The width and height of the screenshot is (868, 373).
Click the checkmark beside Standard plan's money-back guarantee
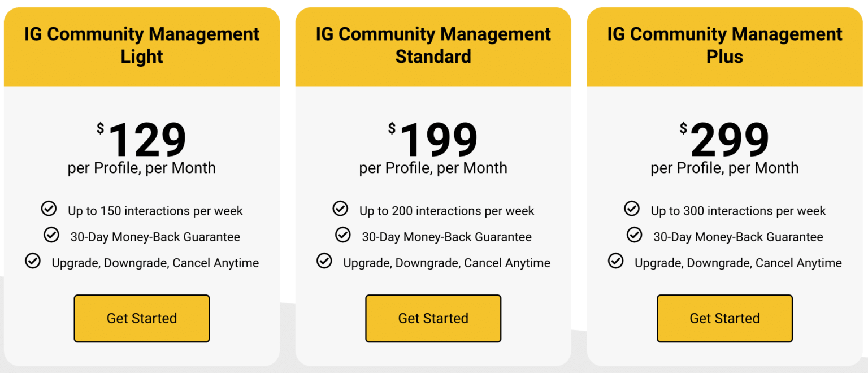(343, 235)
